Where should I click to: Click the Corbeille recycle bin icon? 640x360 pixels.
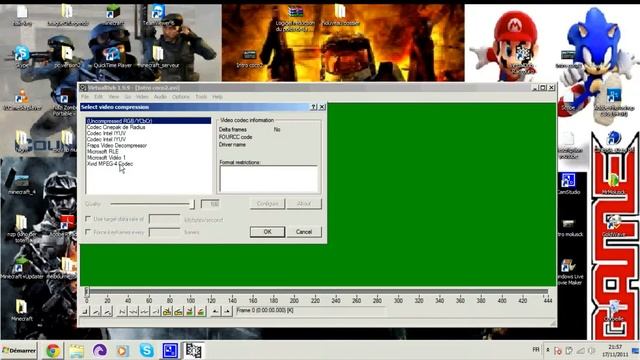pos(613,311)
